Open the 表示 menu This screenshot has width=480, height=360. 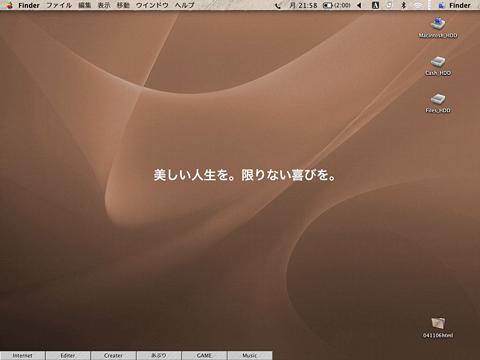pos(104,5)
